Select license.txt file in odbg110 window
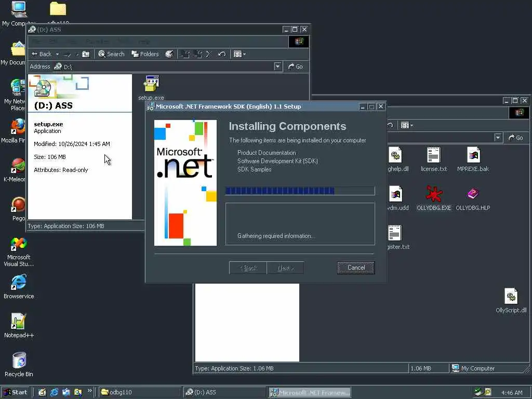Viewport: 532px width, 399px height. click(434, 159)
